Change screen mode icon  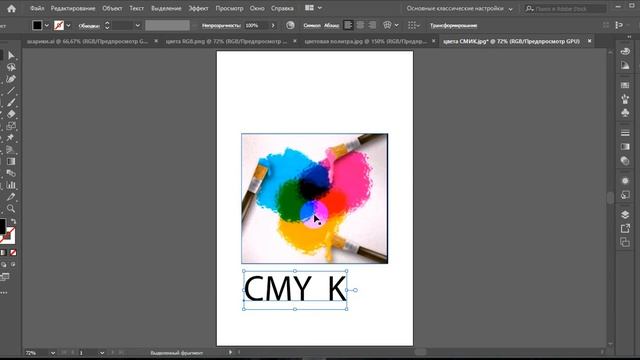click(x=4, y=277)
